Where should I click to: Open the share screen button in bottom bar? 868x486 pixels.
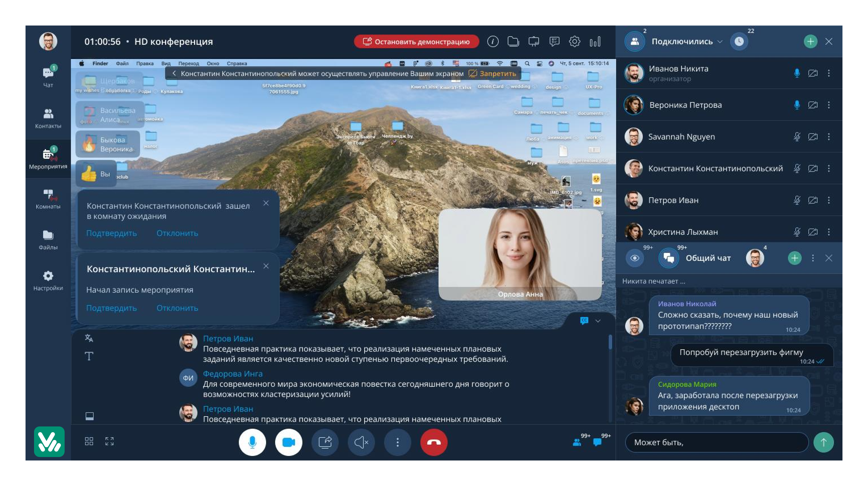click(325, 442)
